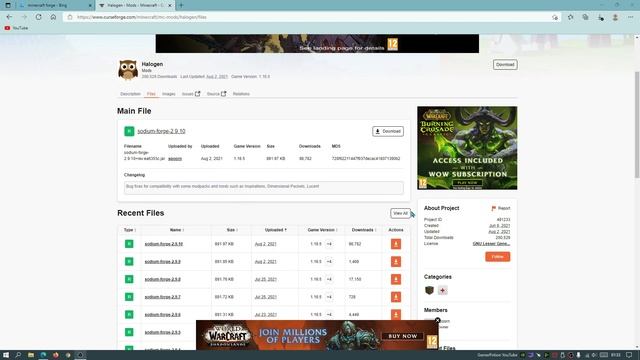Open the Favorites list
The height and width of the screenshot is (360, 640).
pos(570,17)
